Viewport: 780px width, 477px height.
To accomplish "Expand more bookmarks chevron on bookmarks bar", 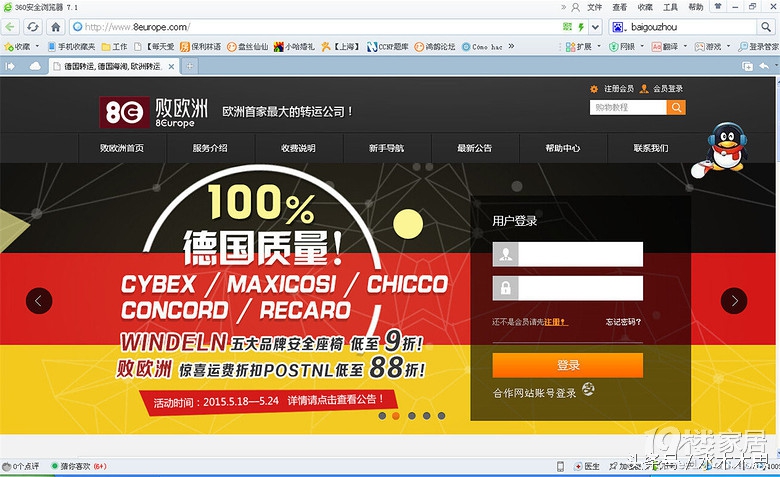I will 511,46.
